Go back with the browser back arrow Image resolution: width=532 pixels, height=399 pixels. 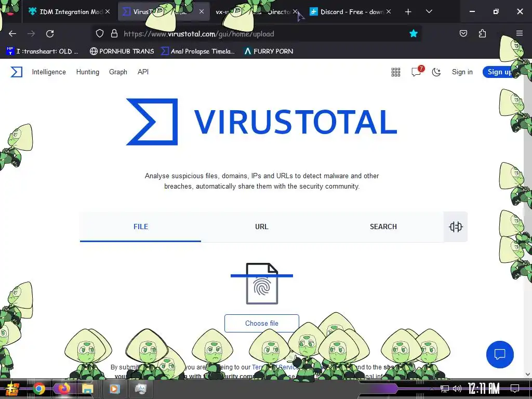[x=12, y=34]
